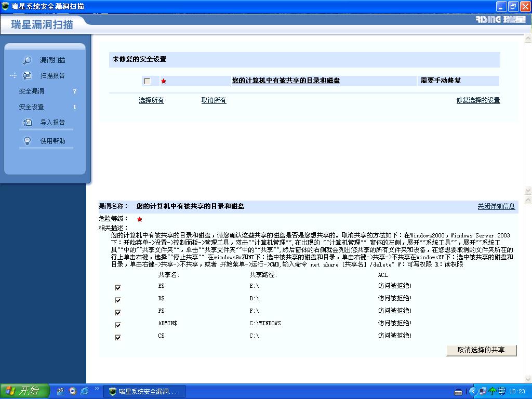The height and width of the screenshot is (399, 532).
Task: Click the ADMIN$ share name
Action: click(168, 323)
